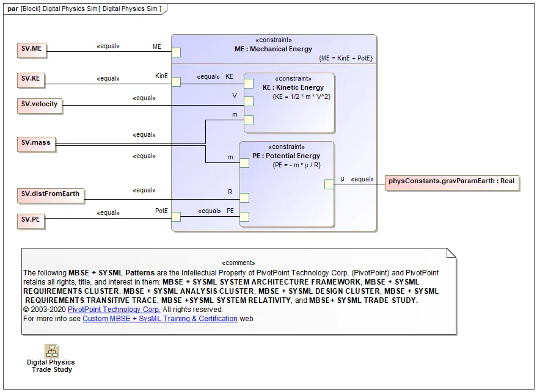Image resolution: width=537 pixels, height=392 pixels.
Task: Open the Digital Physics Trade Study diagram icon
Action: click(52, 351)
